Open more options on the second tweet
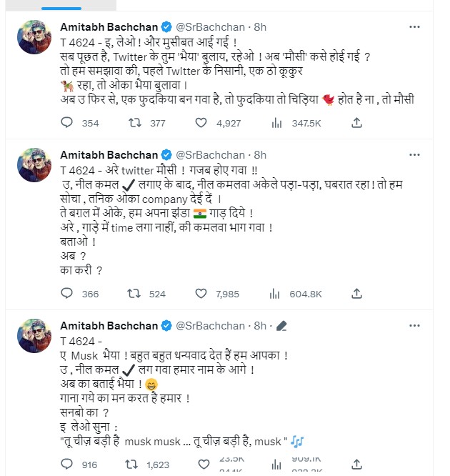450x476 pixels. click(x=414, y=154)
